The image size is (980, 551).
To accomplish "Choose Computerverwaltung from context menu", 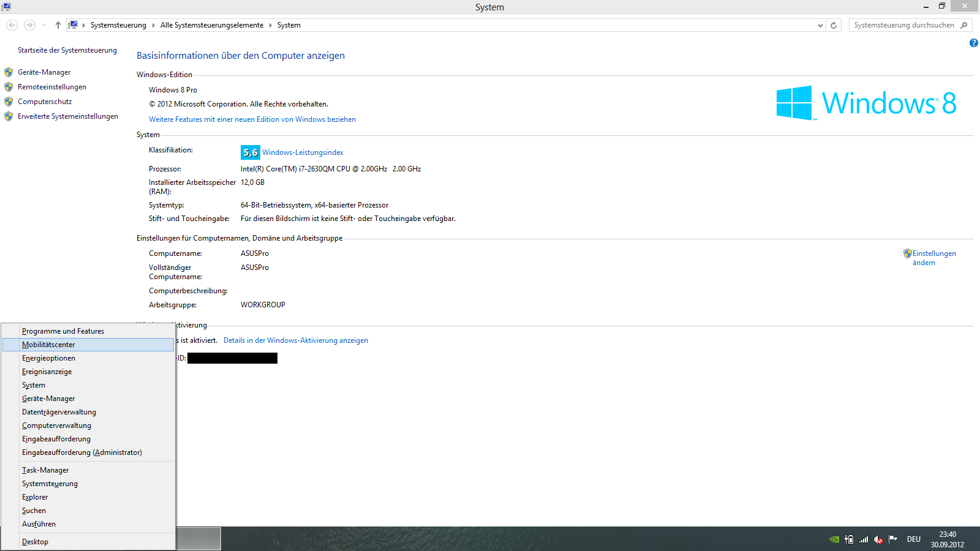I will [x=88, y=425].
